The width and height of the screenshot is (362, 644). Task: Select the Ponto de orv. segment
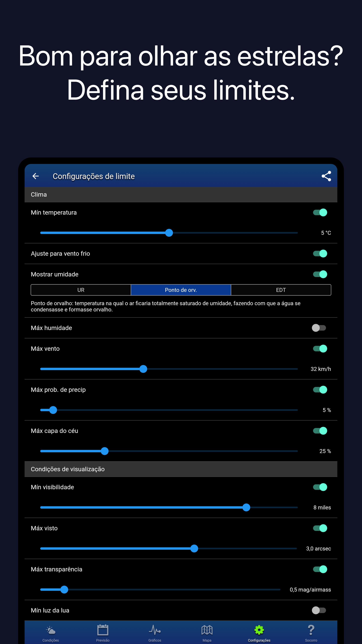pos(181,290)
